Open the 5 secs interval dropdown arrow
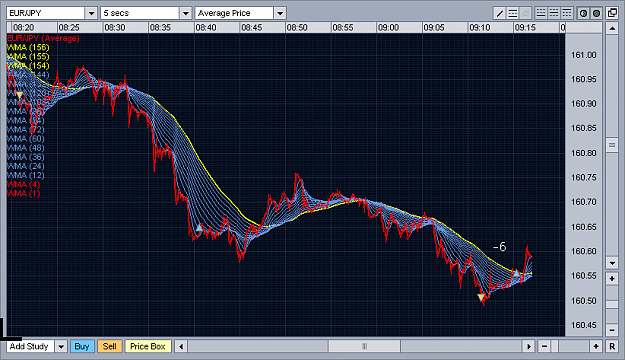Image resolution: width=625 pixels, height=360 pixels. pyautogui.click(x=185, y=13)
